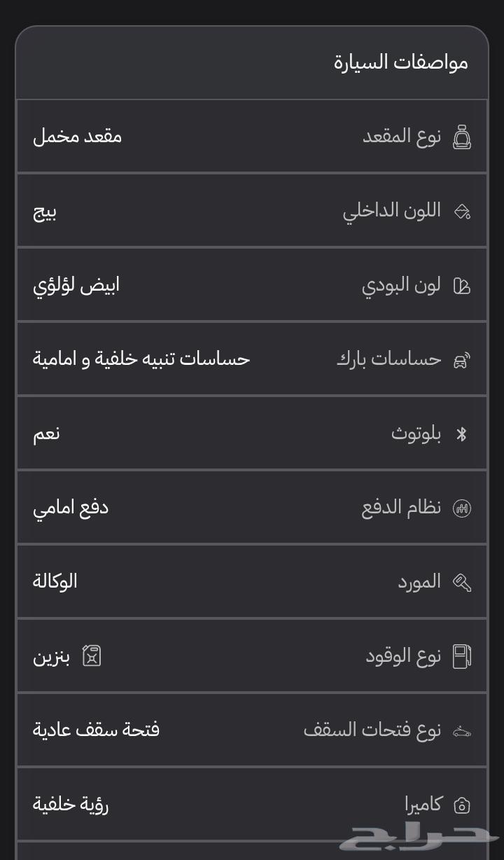Click the interior color paint bucket icon
This screenshot has height=860, width=504.
point(461,211)
